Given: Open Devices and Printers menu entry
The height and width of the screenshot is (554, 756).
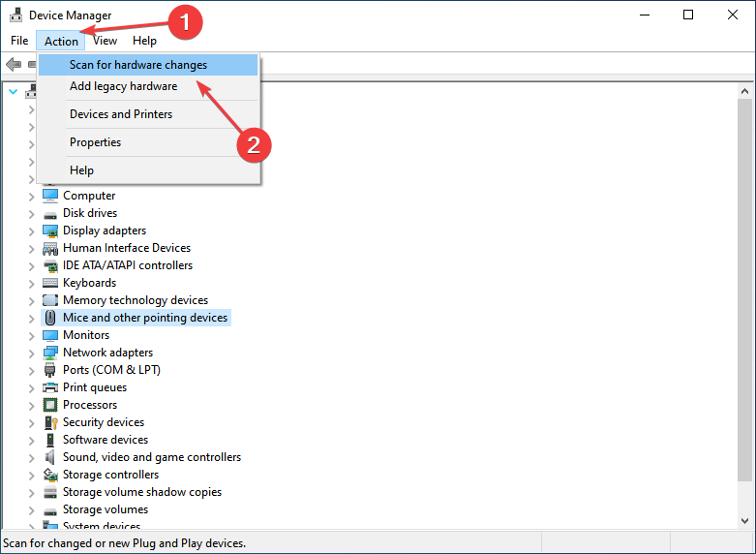Looking at the screenshot, I should (x=121, y=114).
